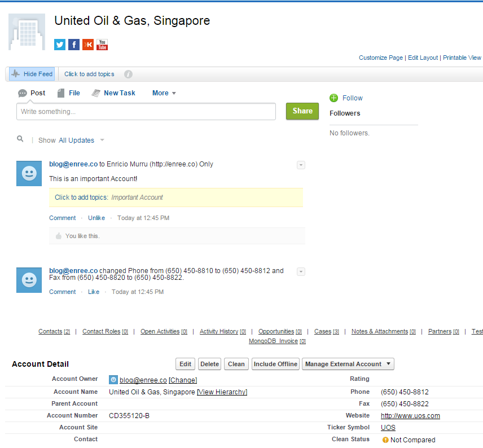Unlike the important Account post
The height and width of the screenshot is (448, 483).
96,218
